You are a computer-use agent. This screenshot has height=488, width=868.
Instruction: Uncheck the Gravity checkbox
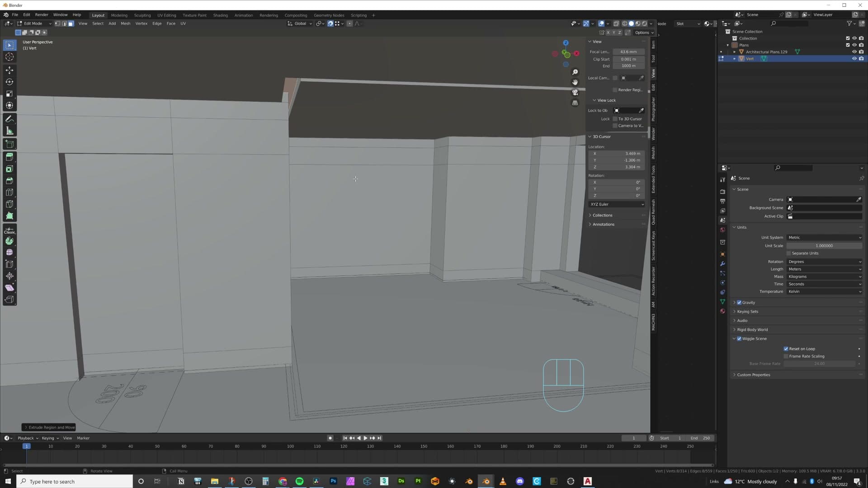tap(740, 303)
